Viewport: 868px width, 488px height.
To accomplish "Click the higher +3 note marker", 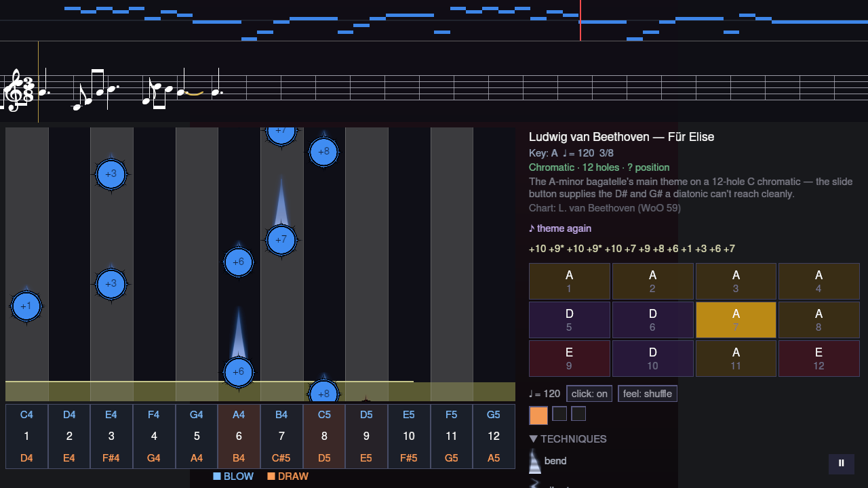I will coord(111,174).
